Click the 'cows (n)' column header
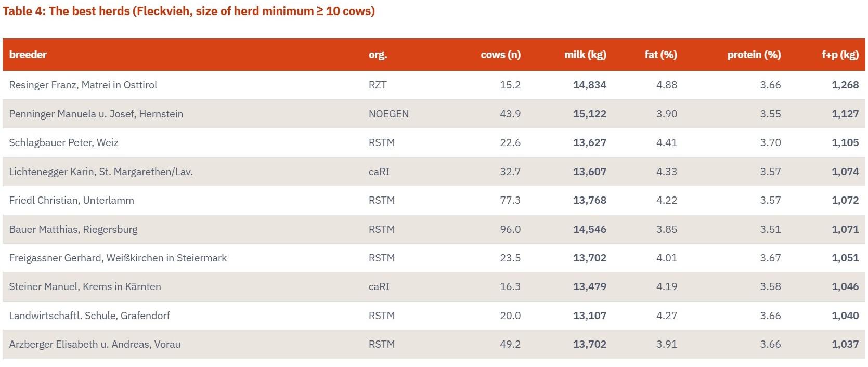This screenshot has height=367, width=868. [500, 55]
